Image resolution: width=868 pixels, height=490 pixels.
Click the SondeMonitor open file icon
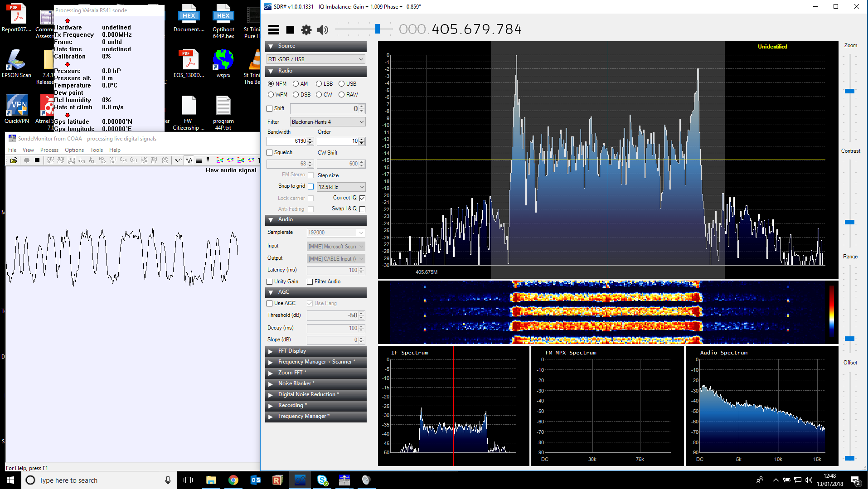coord(14,160)
